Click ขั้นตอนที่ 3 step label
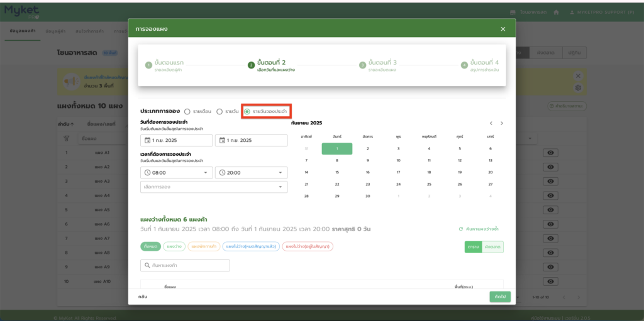Screen dimensions: 644x321 point(383,62)
